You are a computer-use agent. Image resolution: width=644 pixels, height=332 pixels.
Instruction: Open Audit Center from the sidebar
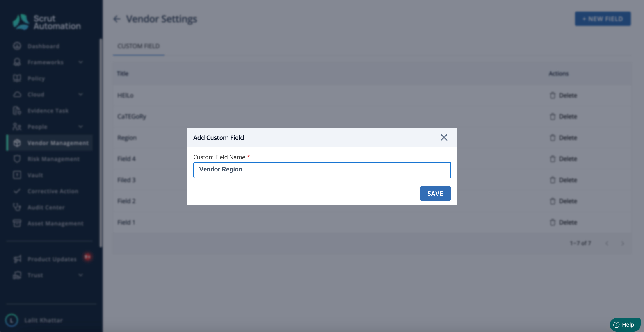pyautogui.click(x=46, y=207)
